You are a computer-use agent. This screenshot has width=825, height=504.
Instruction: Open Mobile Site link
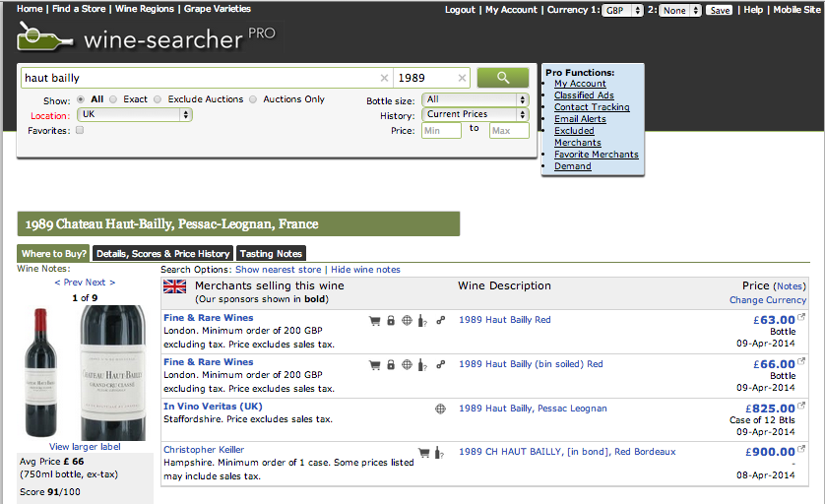(796, 10)
